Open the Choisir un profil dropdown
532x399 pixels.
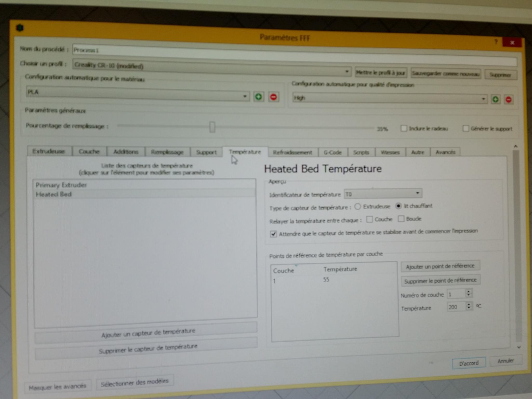347,71
